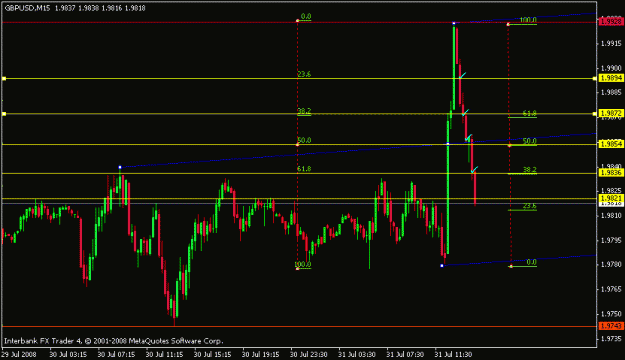Click the 1.9885 value on the price axis
The image size is (625, 360).
(611, 92)
